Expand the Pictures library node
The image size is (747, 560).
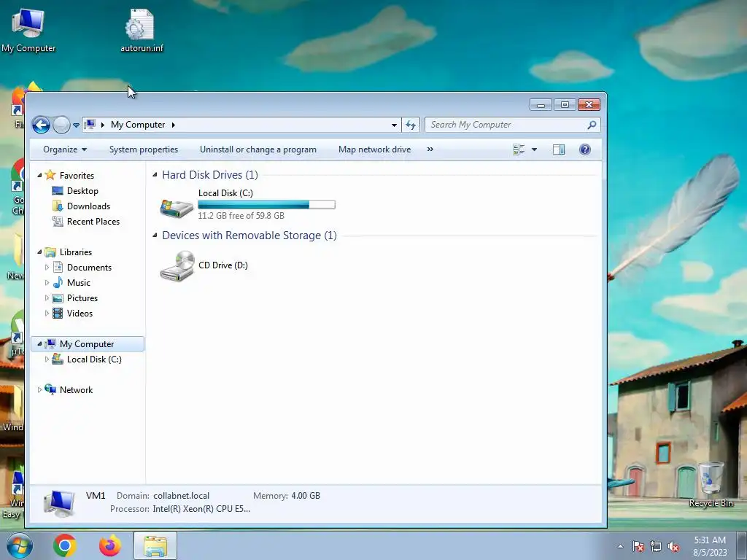(x=47, y=298)
